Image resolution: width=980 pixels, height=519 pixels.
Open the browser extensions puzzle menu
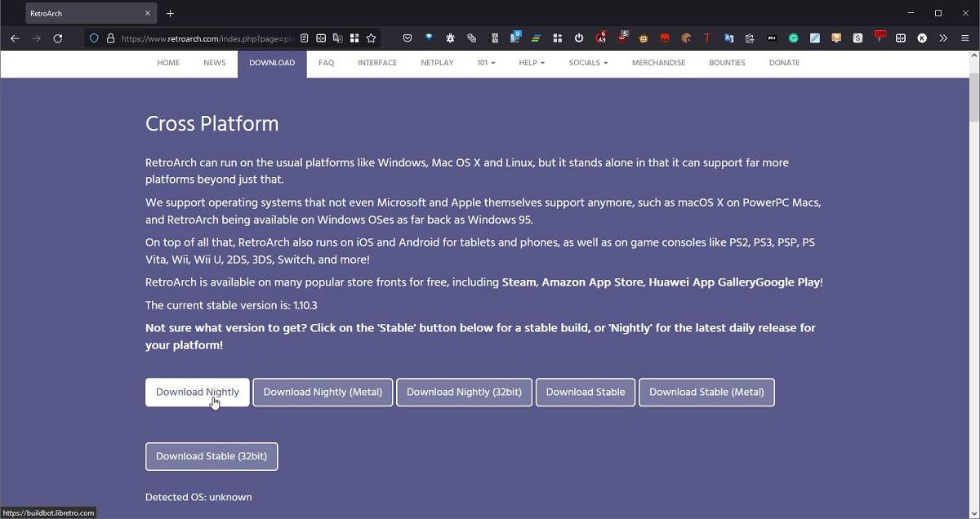click(558, 38)
